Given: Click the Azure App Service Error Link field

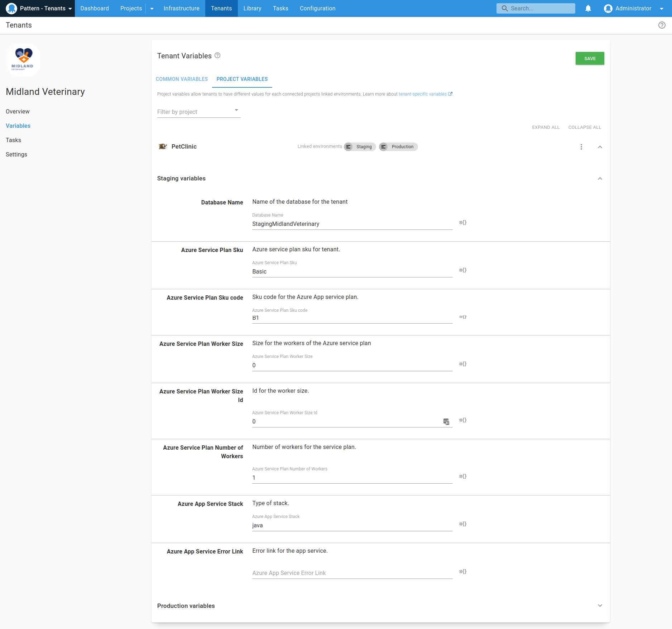Looking at the screenshot, I should coord(352,573).
